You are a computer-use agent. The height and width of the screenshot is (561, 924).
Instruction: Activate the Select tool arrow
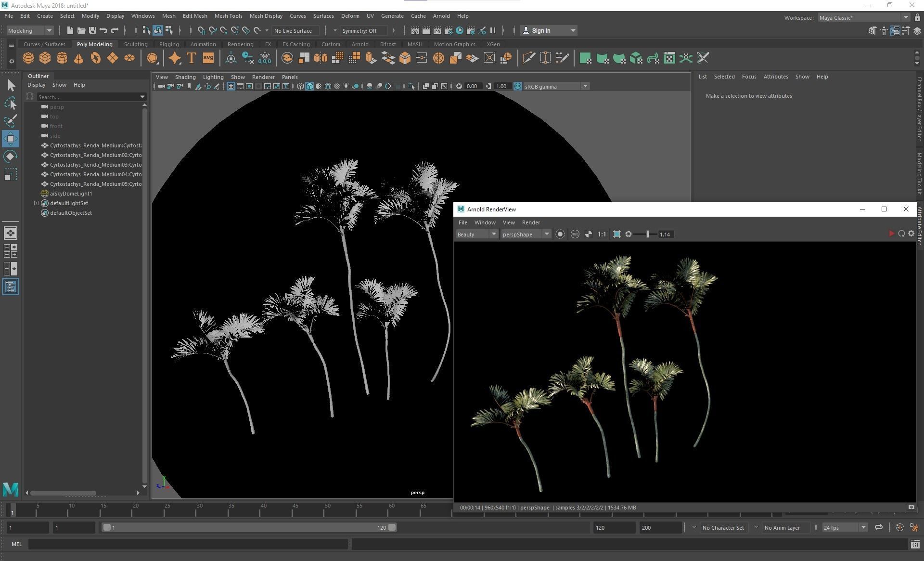(11, 86)
